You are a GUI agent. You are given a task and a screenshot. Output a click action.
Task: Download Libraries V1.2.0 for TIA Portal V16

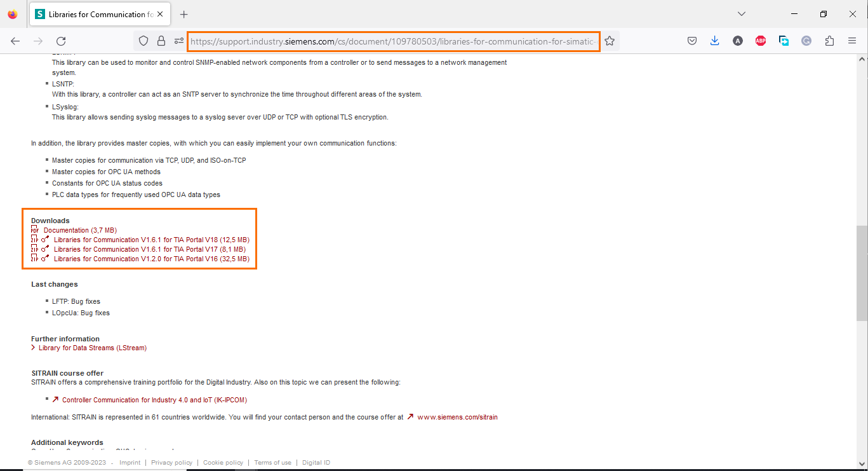coord(152,259)
